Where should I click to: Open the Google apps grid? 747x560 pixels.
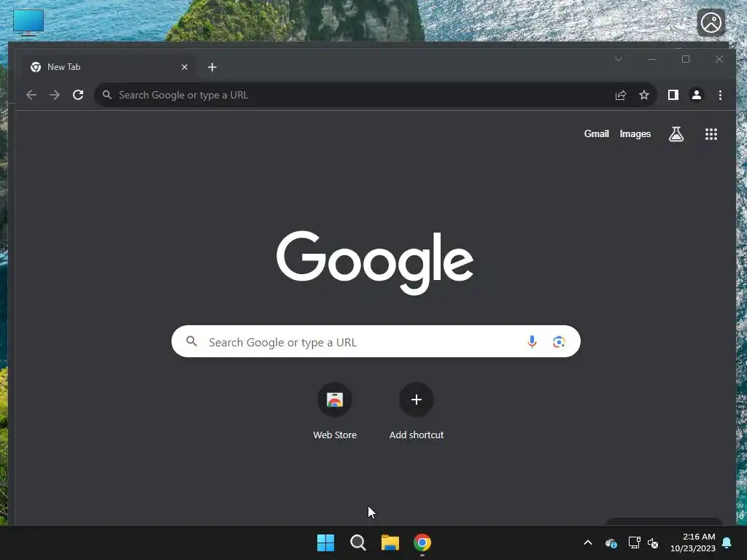(x=711, y=134)
